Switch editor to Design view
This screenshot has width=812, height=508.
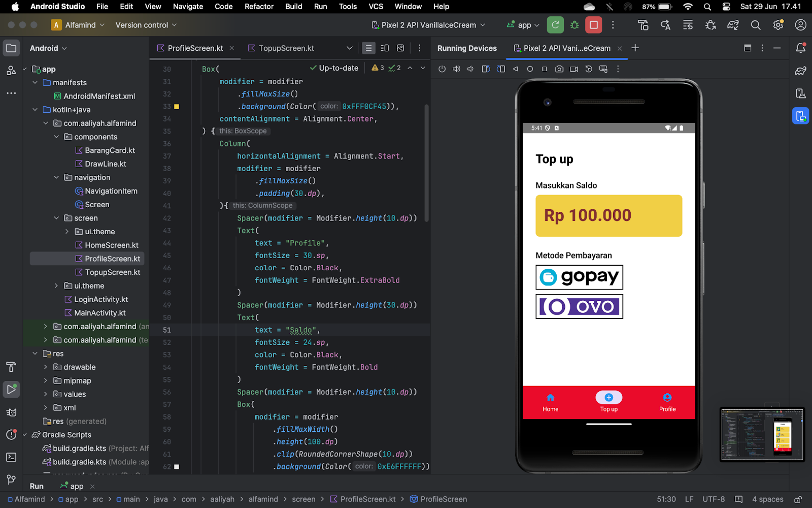400,48
